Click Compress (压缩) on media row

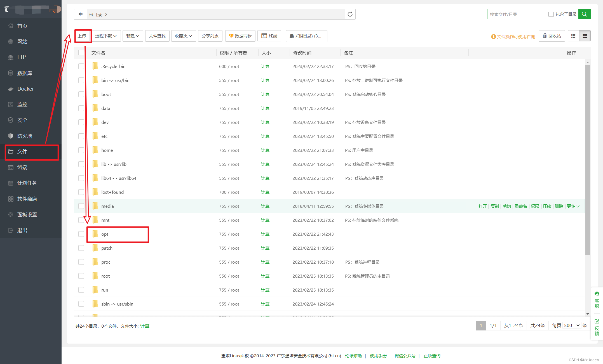click(547, 206)
